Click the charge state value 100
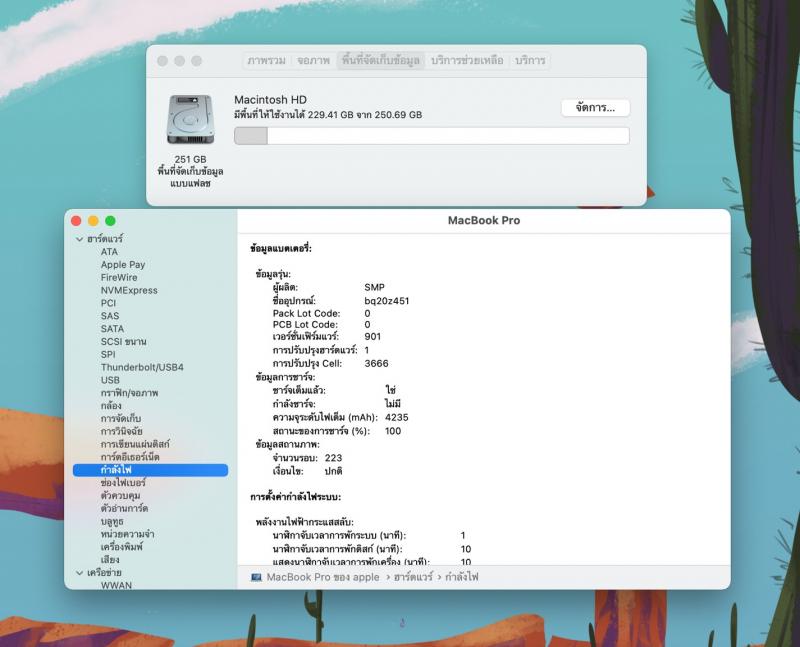This screenshot has width=800, height=647. coord(393,431)
